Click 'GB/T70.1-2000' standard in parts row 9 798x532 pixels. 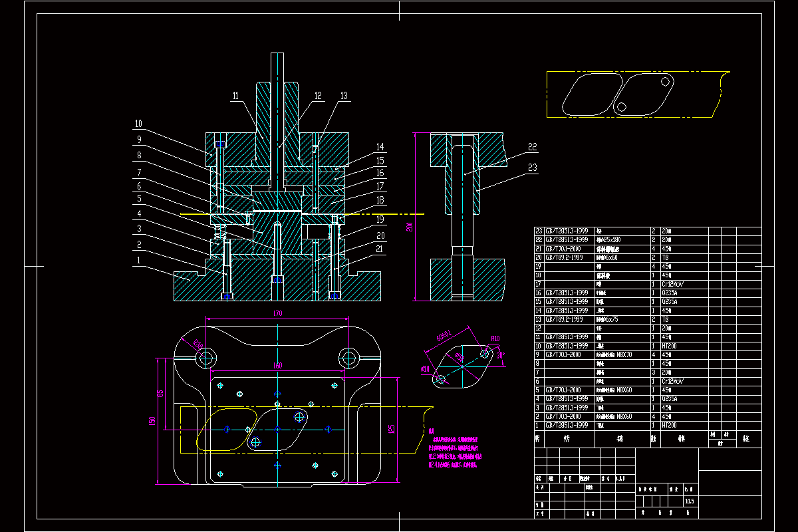[563, 354]
